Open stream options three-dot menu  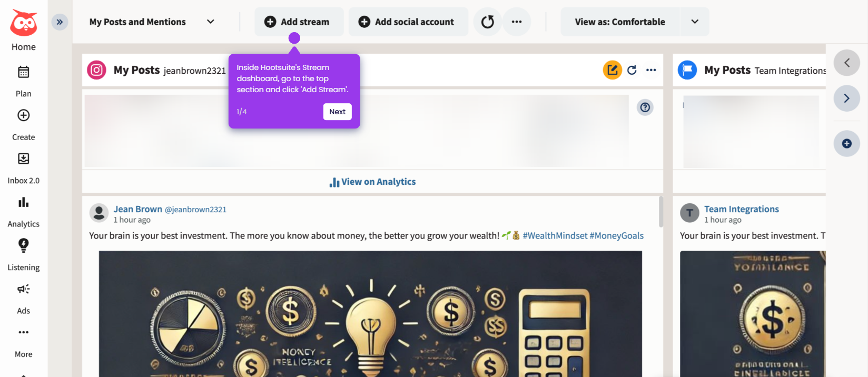tap(651, 70)
